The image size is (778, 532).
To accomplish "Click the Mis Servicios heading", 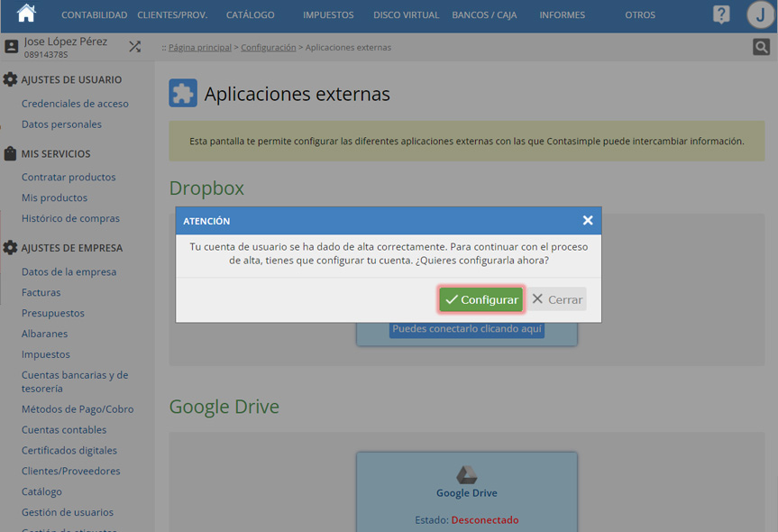I will [56, 154].
